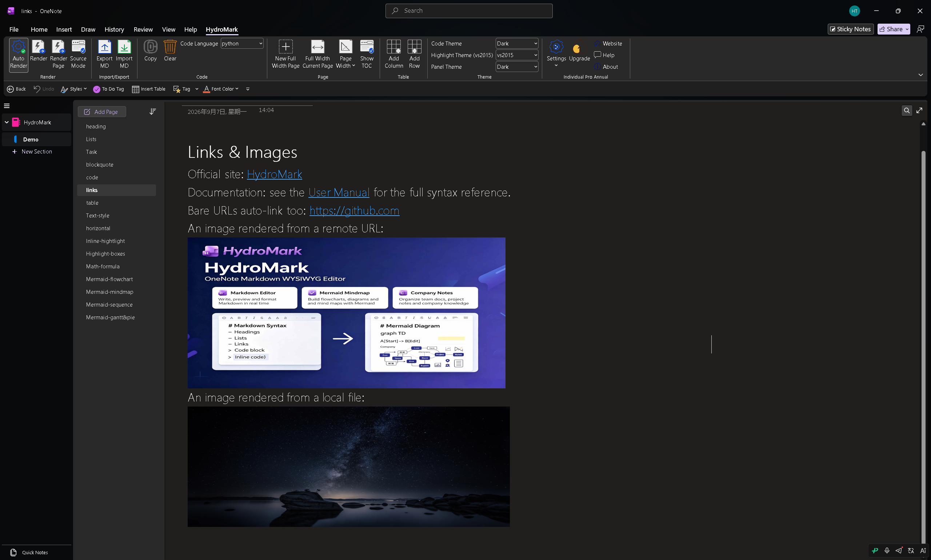Switch to the Review tab

(143, 29)
